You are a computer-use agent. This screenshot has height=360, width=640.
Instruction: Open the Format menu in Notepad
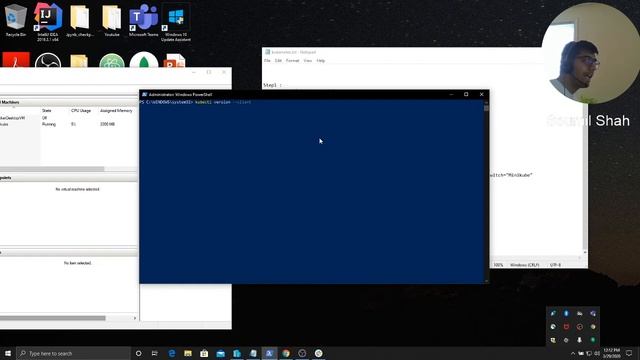click(292, 60)
